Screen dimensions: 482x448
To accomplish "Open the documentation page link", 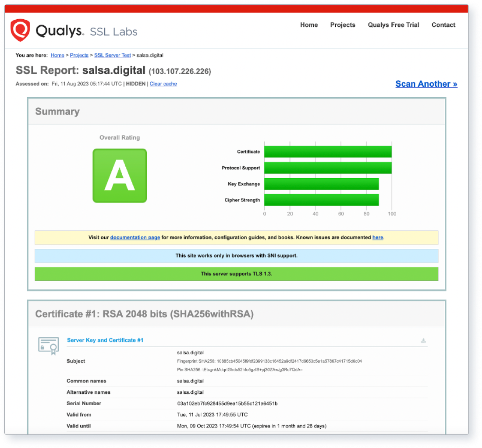I will pos(135,237).
